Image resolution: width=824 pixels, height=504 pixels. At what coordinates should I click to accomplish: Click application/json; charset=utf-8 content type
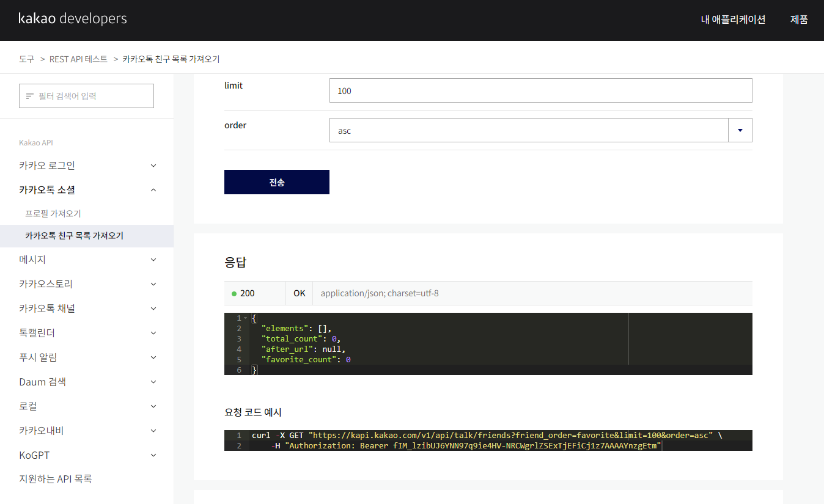point(380,293)
